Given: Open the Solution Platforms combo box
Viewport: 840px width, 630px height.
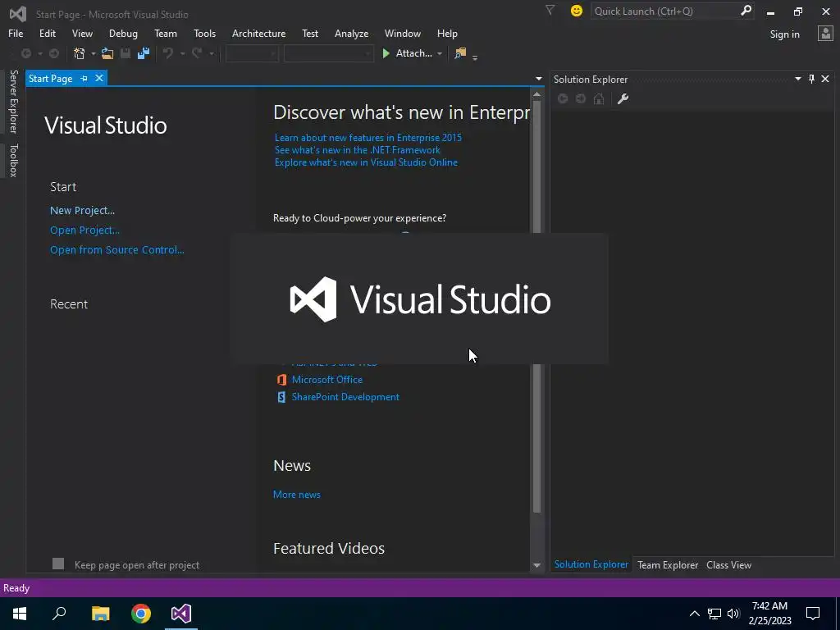Looking at the screenshot, I should [328, 53].
